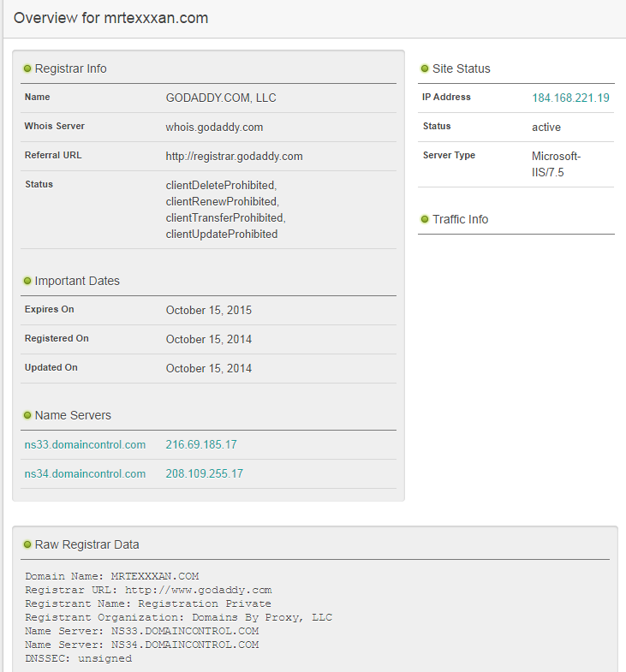Click the Registrar URL line in raw data

coord(148,590)
